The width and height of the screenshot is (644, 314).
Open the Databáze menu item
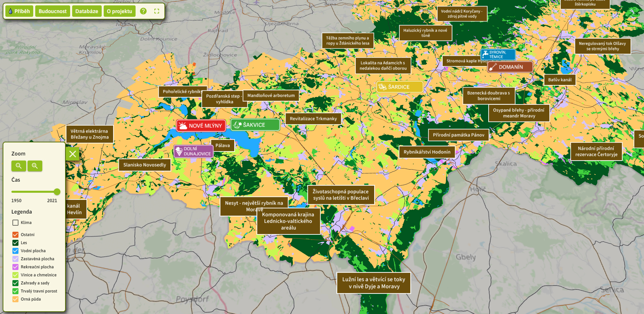click(x=87, y=11)
